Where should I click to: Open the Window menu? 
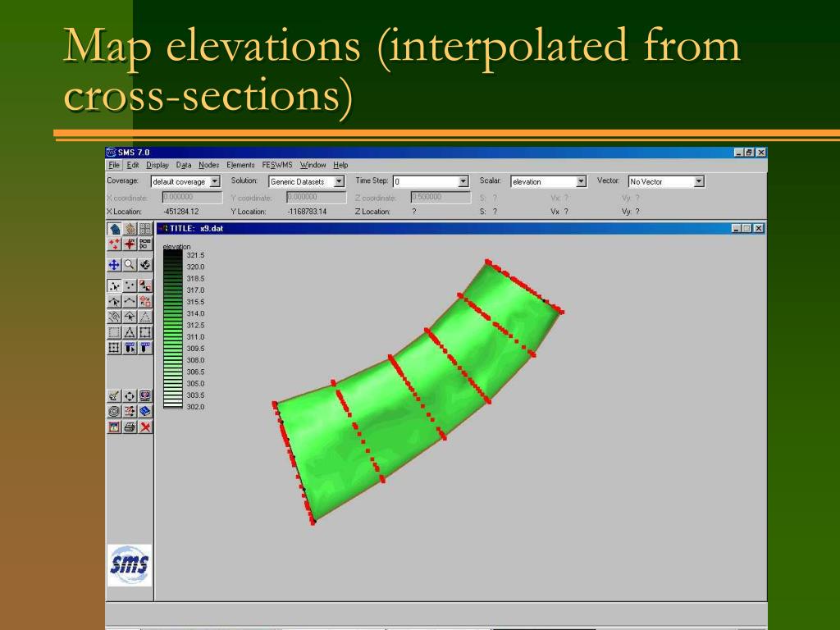(313, 165)
